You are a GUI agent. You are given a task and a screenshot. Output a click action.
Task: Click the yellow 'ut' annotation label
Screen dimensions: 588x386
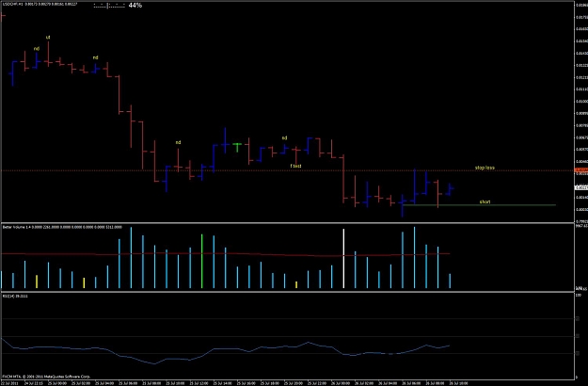(48, 38)
